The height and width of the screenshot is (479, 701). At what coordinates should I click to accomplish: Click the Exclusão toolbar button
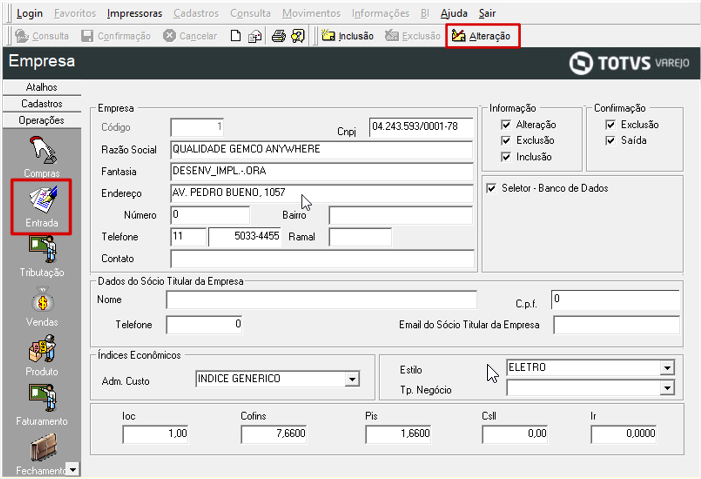point(413,36)
